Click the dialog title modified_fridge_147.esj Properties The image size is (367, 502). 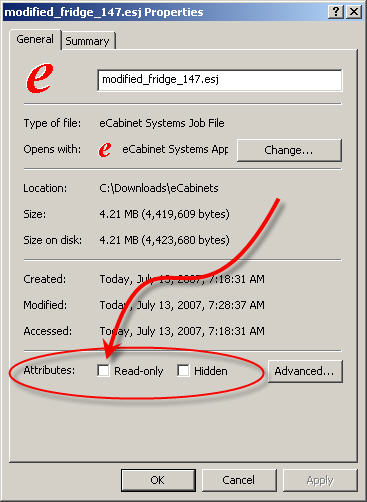tap(104, 12)
